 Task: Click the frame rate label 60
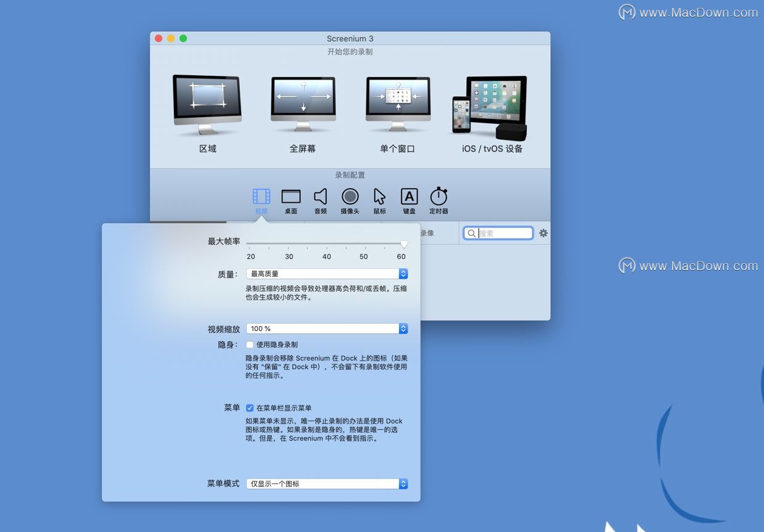click(x=401, y=256)
